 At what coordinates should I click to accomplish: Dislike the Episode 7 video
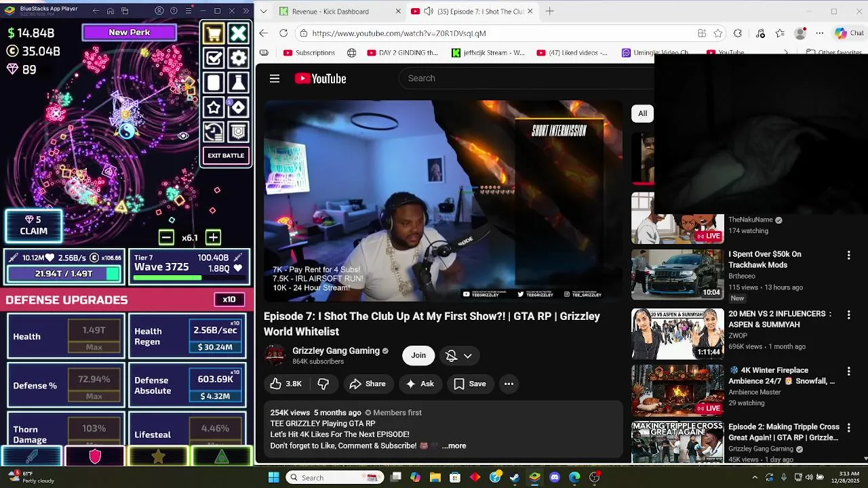(323, 384)
